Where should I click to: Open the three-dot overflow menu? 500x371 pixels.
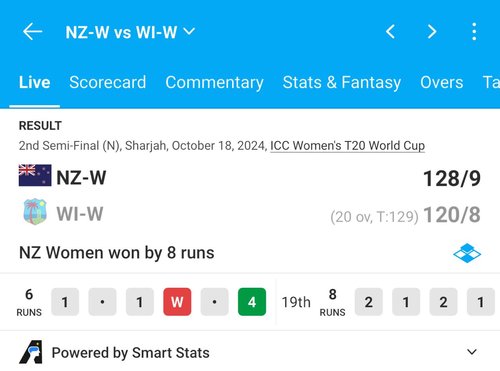point(474,32)
